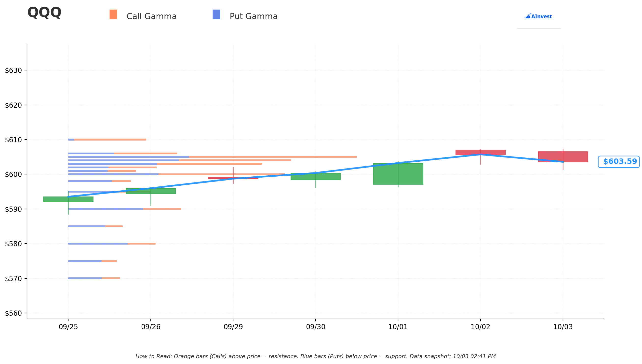Click the Call Gamma legend label
The image size is (642, 364).
point(152,16)
